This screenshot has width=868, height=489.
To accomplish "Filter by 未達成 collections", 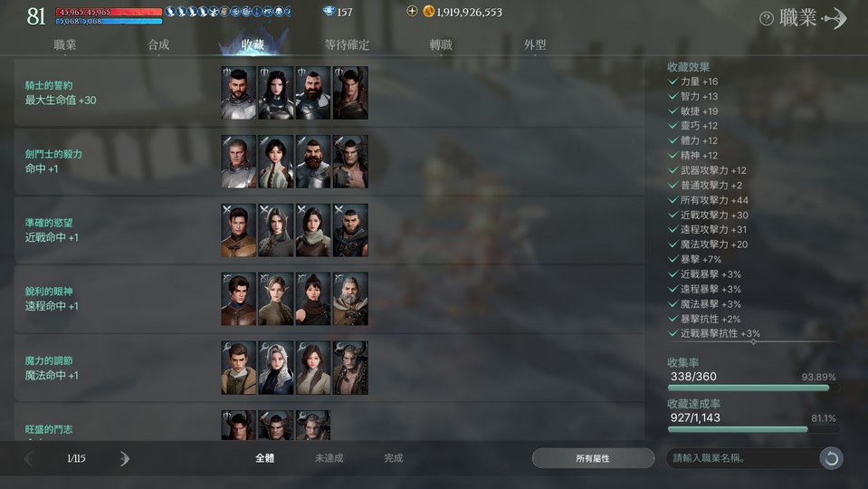I will coord(329,458).
